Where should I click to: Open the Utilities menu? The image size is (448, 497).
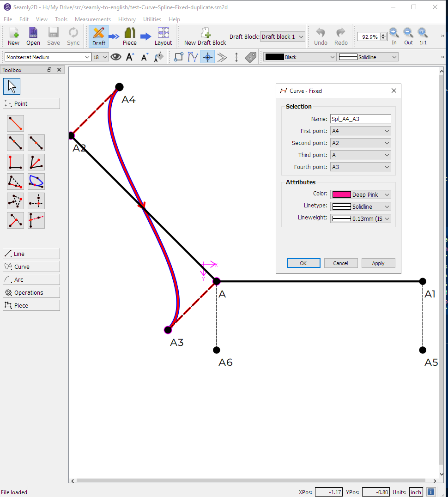152,19
